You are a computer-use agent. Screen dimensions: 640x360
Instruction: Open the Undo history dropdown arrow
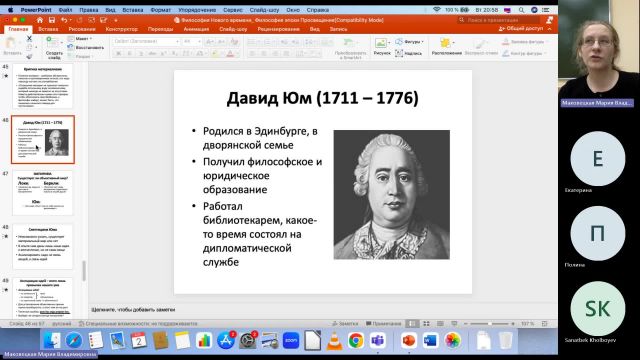[x=70, y=20]
